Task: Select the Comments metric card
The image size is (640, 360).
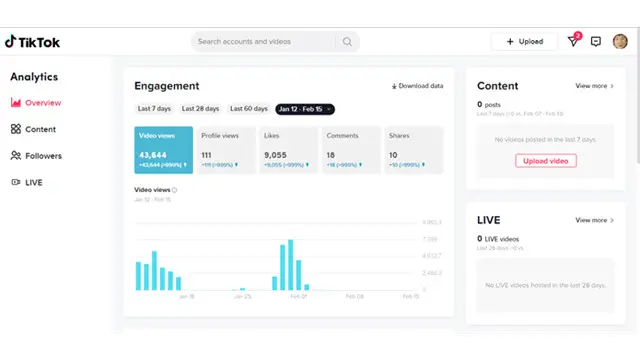Action: click(x=351, y=150)
